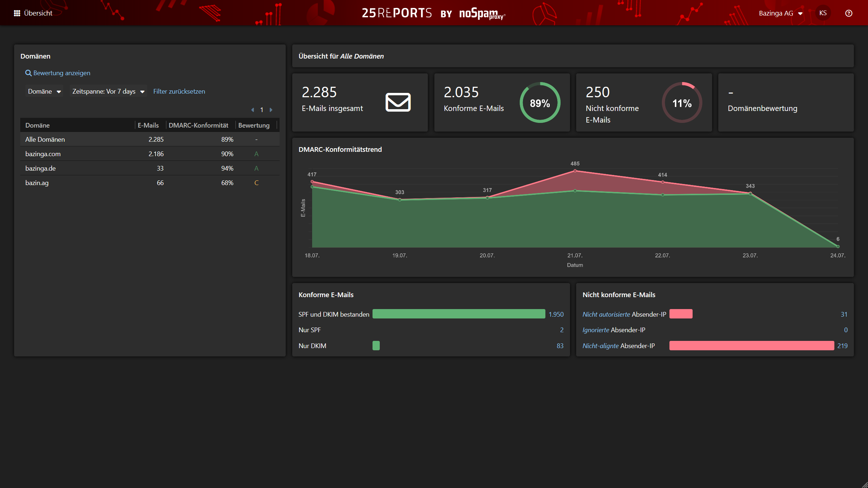The height and width of the screenshot is (488, 868).
Task: Click the 89% Konforme E-Mails donut chart
Action: (540, 103)
